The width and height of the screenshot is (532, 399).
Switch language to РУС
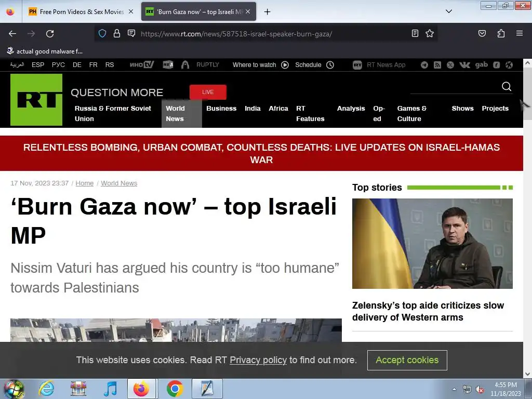click(58, 65)
